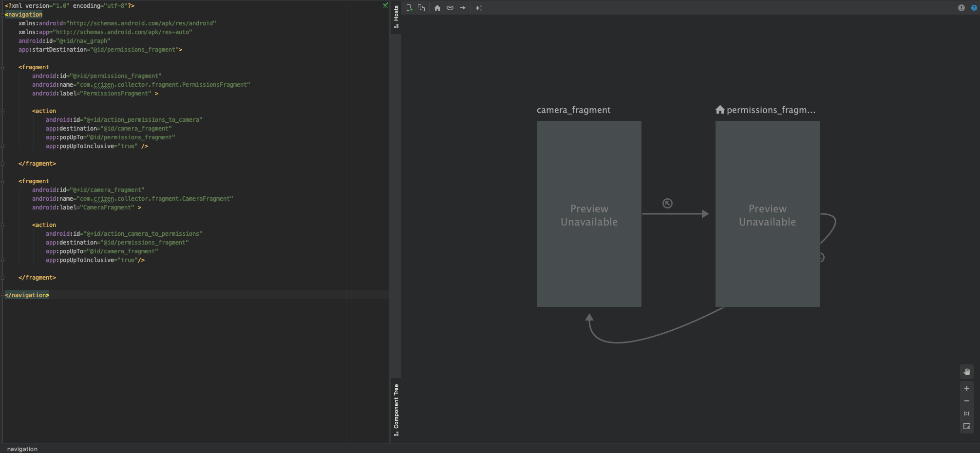The width and height of the screenshot is (980, 453).
Task: Click app:popUpTo="@id/permissions_fragment" line
Action: click(111, 137)
